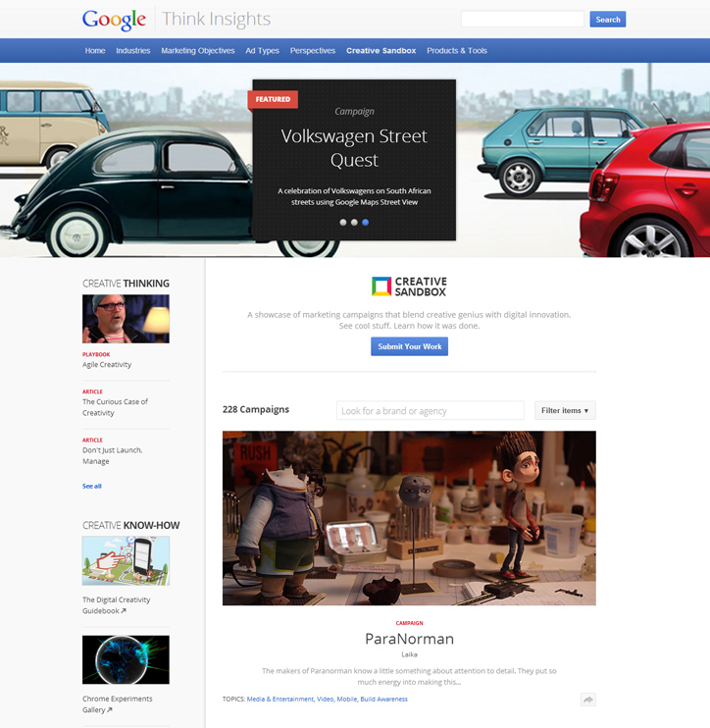710x728 pixels.
Task: Open the Agile Creativity playbook link
Action: 107,364
